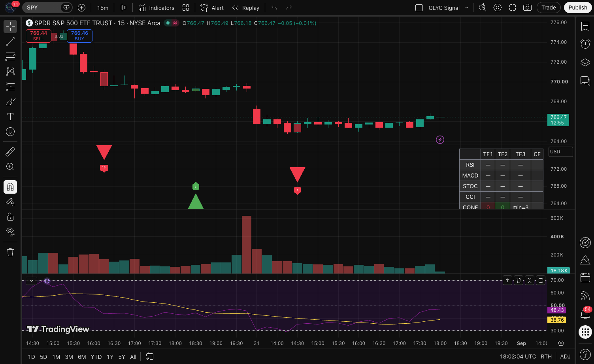The image size is (594, 364).
Task: Open the watchlist panel in right sidebar
Action: 585,26
